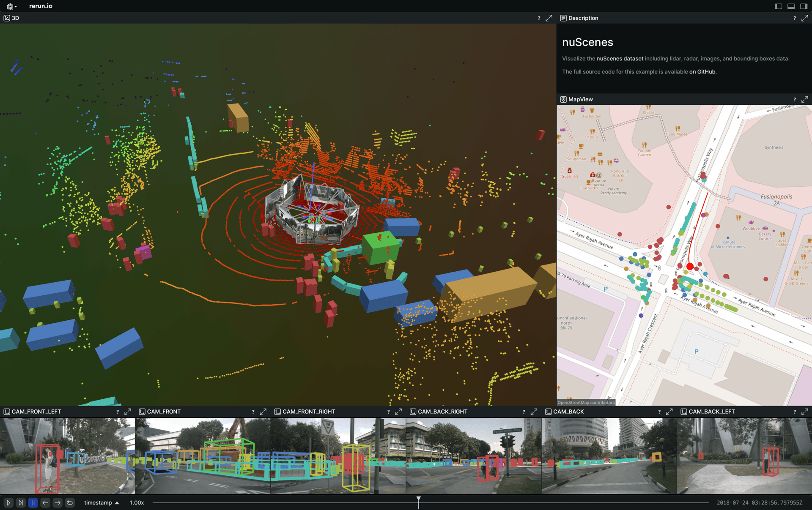Open the timestamp timeline dropdown
Viewport: 812px width, 510px height.
coord(101,503)
